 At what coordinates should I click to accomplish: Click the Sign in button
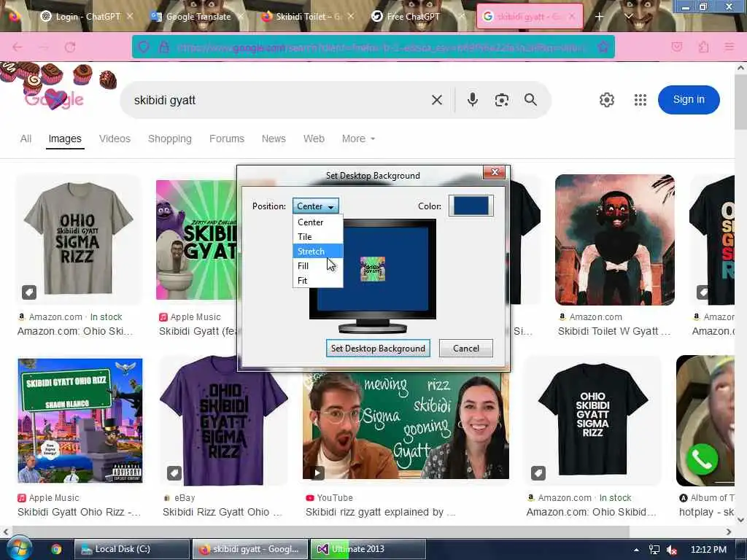click(x=689, y=99)
